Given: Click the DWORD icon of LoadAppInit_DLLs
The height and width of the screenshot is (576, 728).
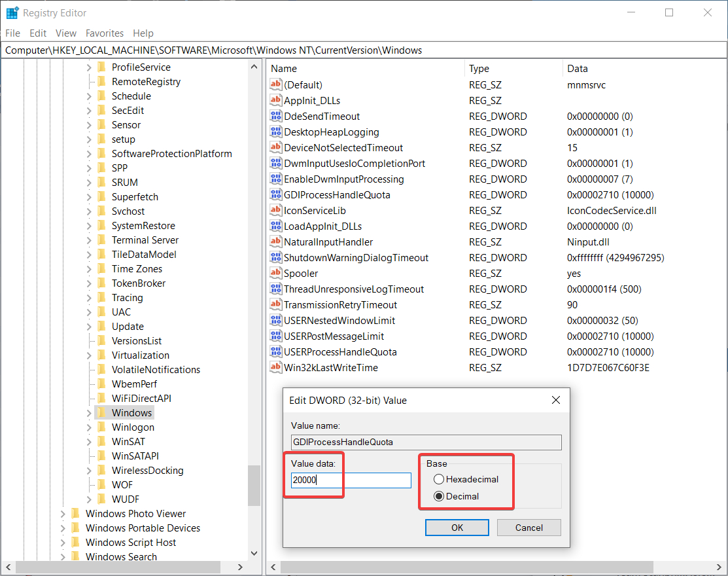Looking at the screenshot, I should point(276,226).
